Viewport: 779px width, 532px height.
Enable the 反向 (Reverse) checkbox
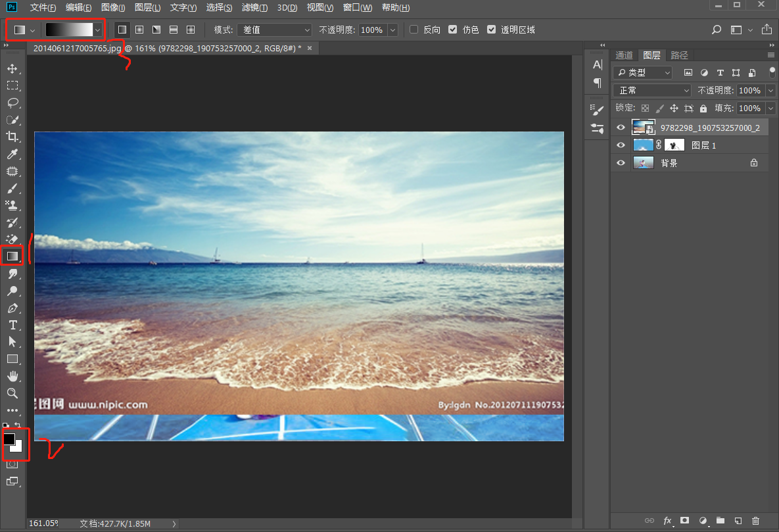click(x=413, y=30)
